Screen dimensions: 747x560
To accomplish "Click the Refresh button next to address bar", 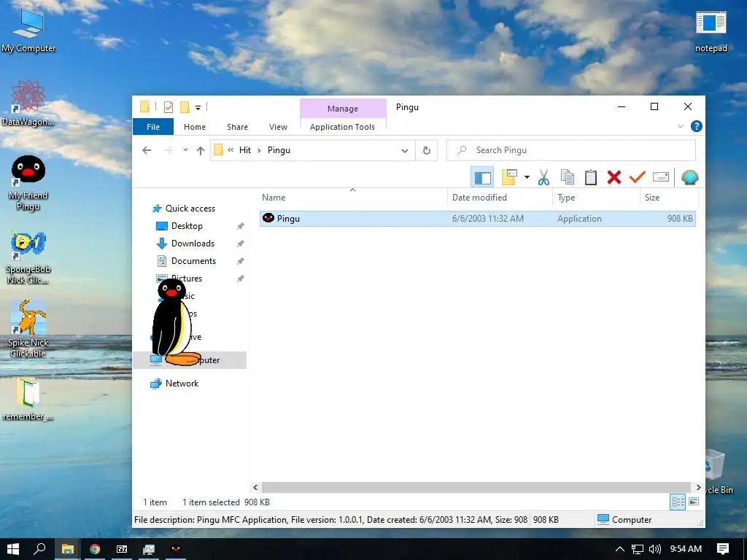I will click(426, 150).
